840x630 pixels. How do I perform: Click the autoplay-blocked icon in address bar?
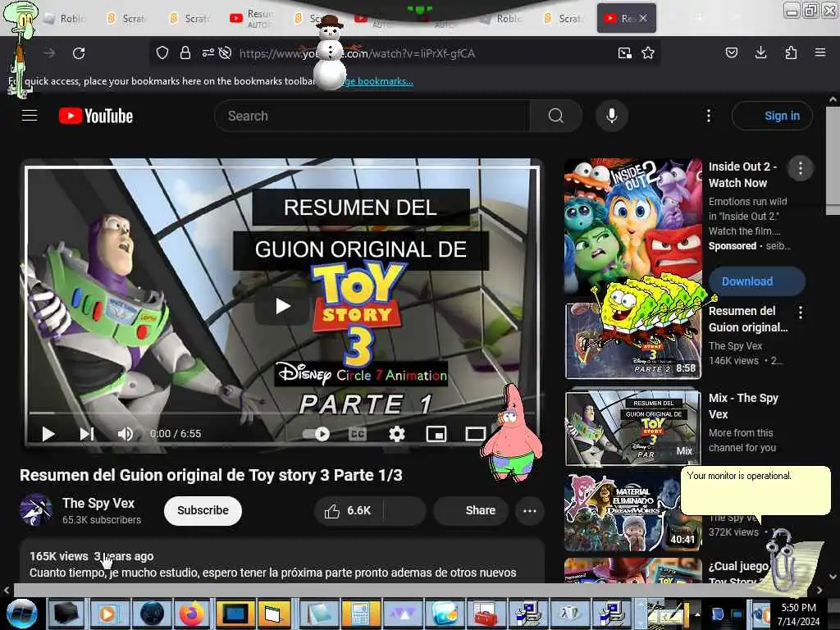226,52
